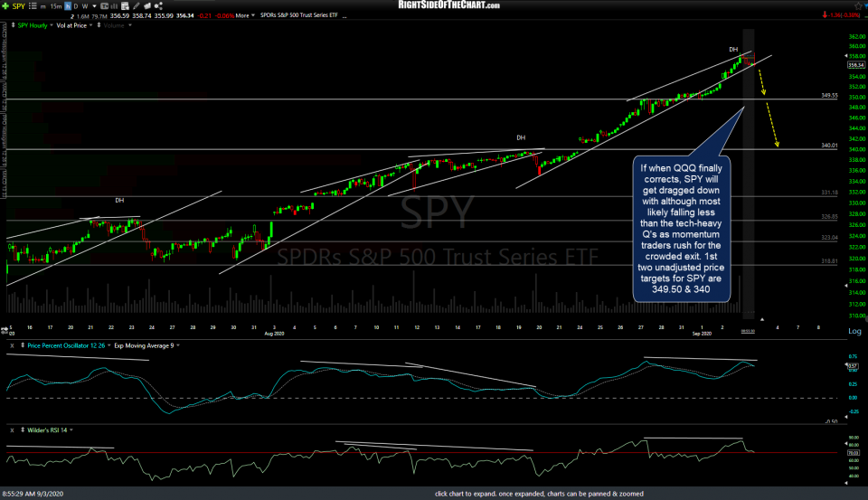Click the favorite star icon at top right
Image resolution: width=868 pixels, height=500 pixels.
click(x=859, y=5)
